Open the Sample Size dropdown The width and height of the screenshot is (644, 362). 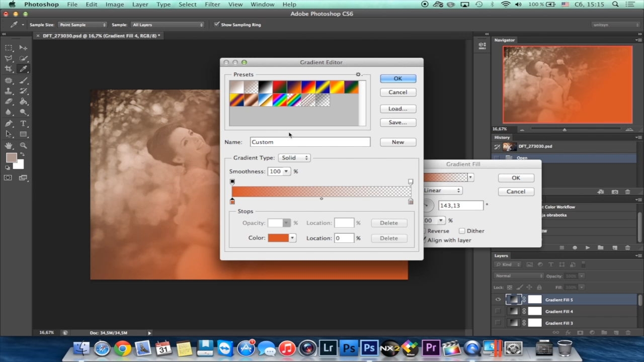(x=83, y=25)
